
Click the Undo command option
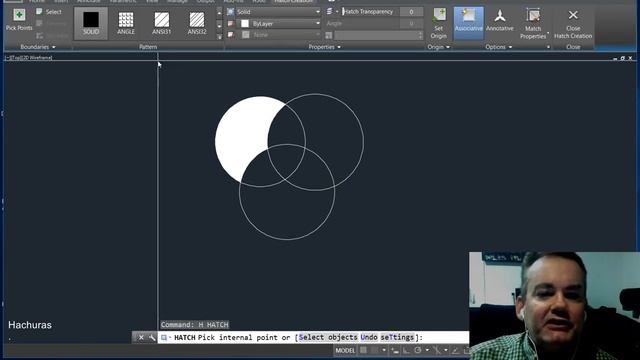(x=369, y=338)
